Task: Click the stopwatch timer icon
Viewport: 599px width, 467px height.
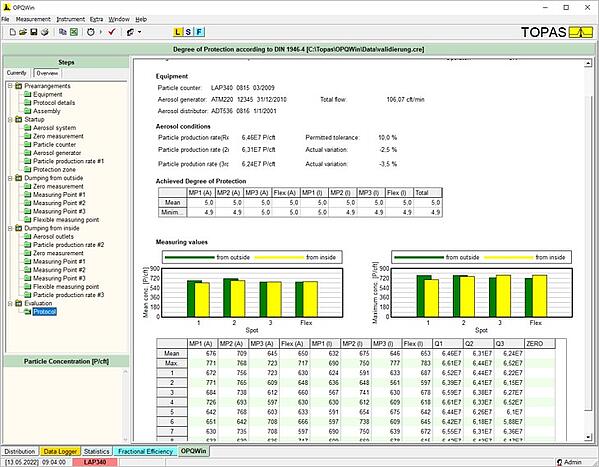Action: click(x=91, y=32)
